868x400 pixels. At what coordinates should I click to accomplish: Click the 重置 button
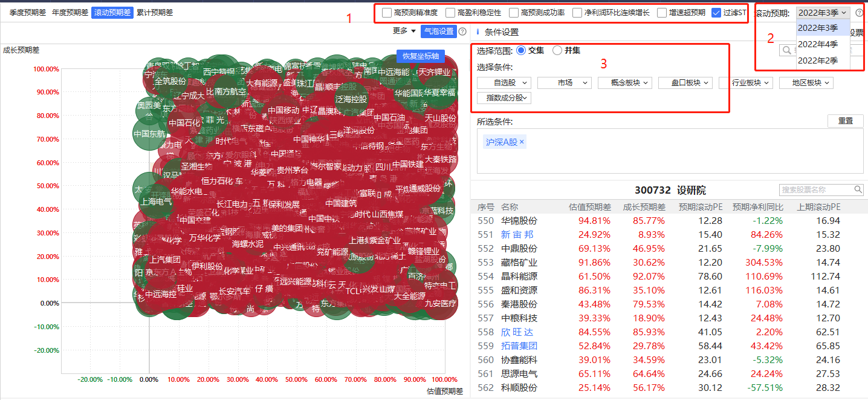tap(846, 121)
